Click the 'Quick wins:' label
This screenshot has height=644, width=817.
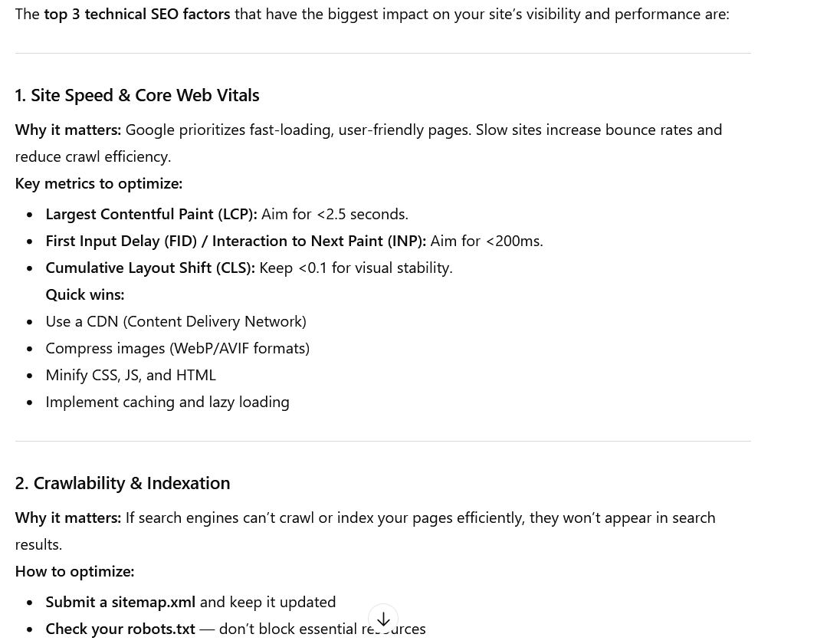click(84, 294)
